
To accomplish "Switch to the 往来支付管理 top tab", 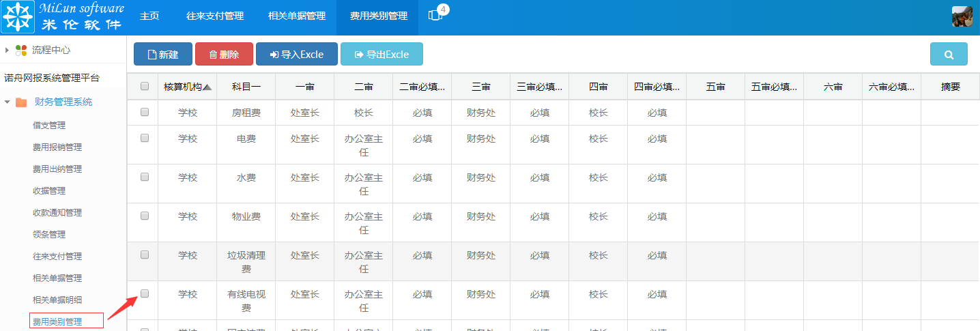I will pyautogui.click(x=215, y=16).
